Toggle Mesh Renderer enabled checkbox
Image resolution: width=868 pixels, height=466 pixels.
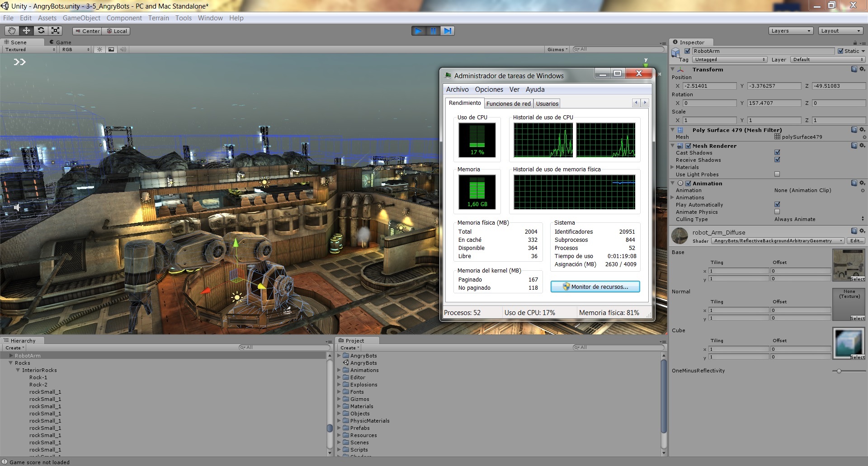[688, 146]
